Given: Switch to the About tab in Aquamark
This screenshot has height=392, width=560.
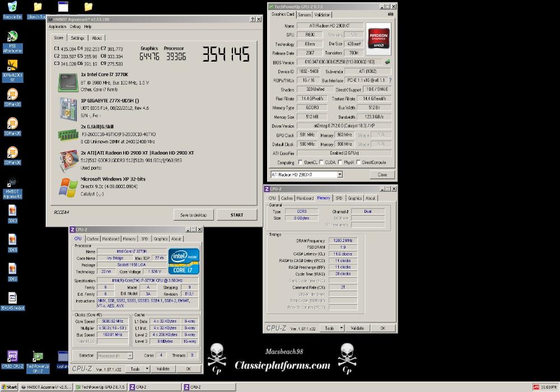Looking at the screenshot, I should [x=97, y=38].
